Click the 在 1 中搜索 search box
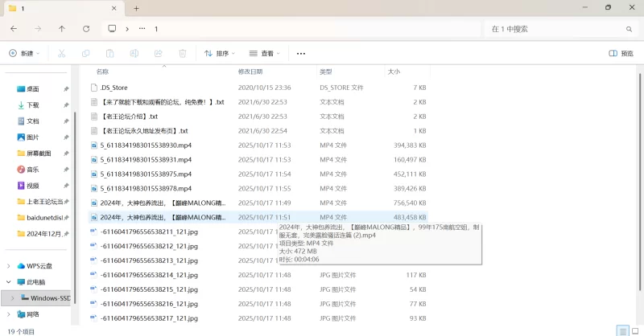644x336 pixels. [555, 28]
